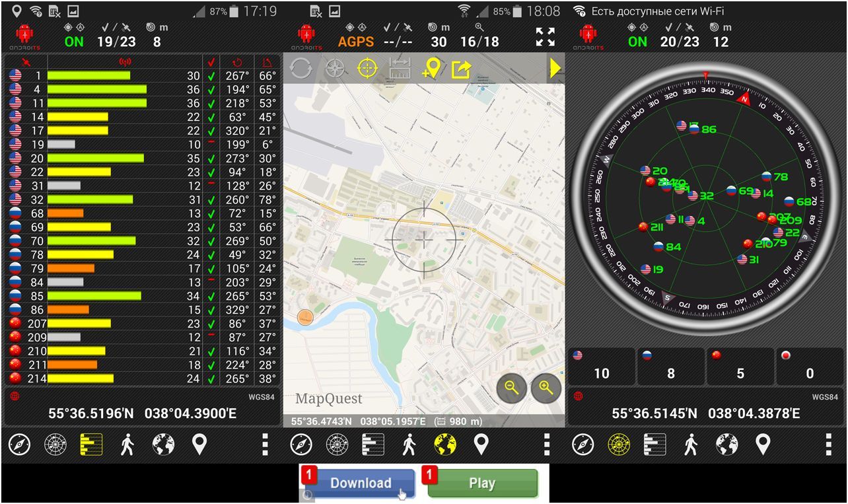Select the yellow radar sky-view tab
The image size is (848, 504).
(x=619, y=445)
